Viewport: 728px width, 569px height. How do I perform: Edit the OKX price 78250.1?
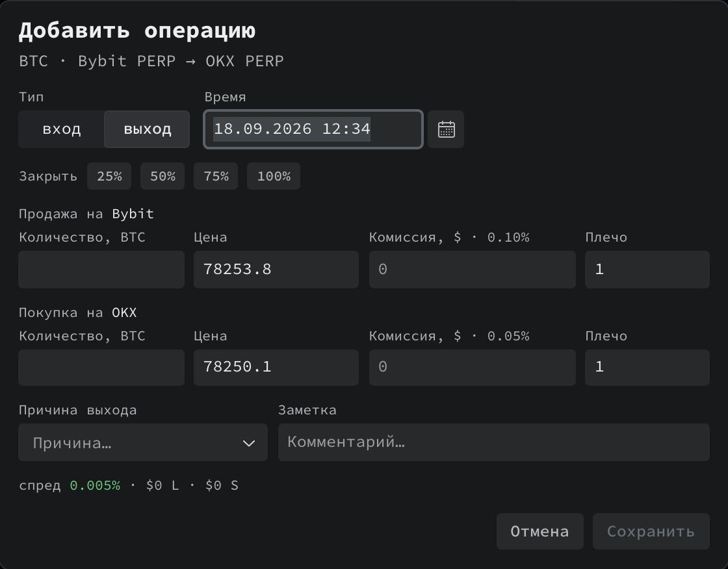click(276, 368)
